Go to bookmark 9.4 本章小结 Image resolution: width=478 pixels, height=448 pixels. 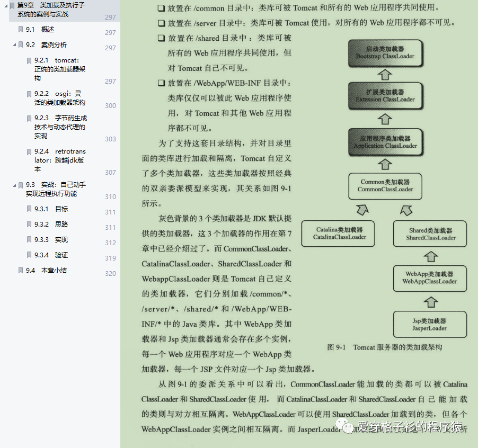pyautogui.click(x=46, y=270)
